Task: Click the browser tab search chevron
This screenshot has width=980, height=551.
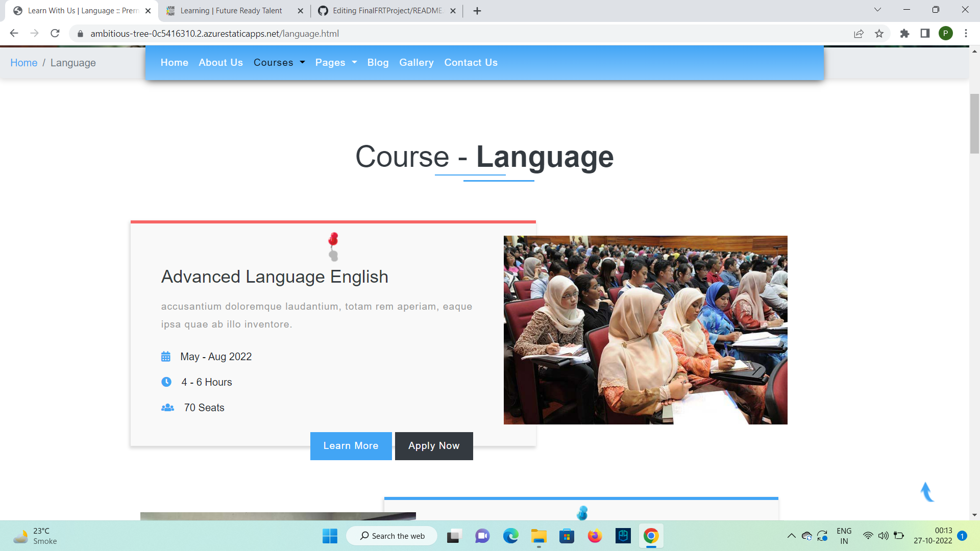Action: point(877,10)
